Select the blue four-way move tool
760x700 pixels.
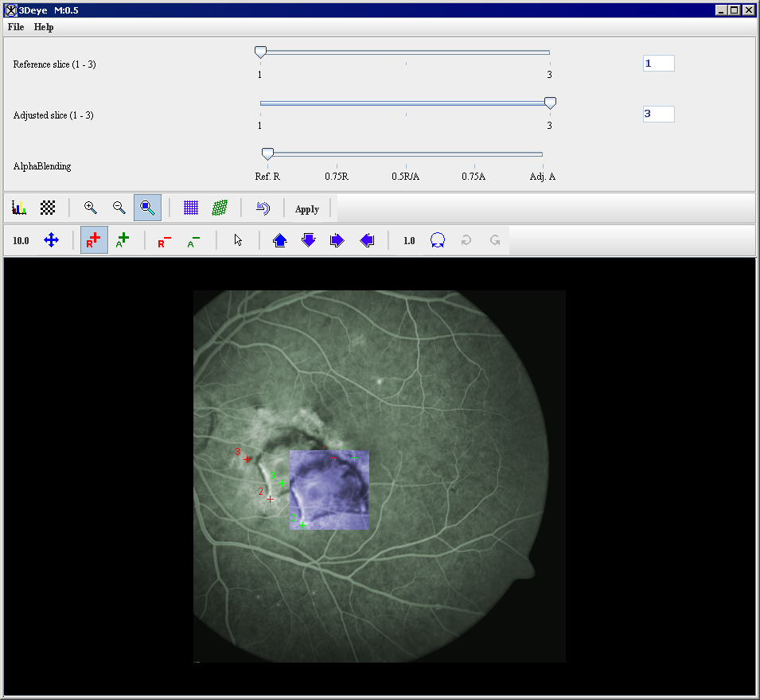tap(51, 240)
